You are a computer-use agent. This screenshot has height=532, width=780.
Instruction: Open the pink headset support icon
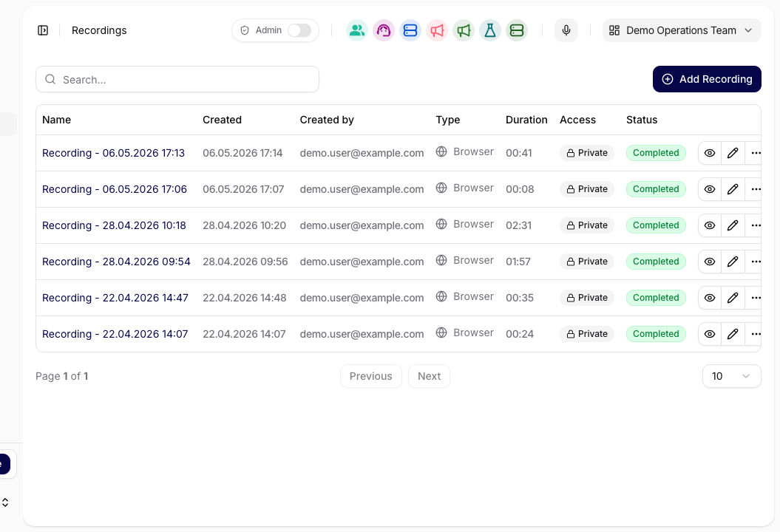click(384, 30)
